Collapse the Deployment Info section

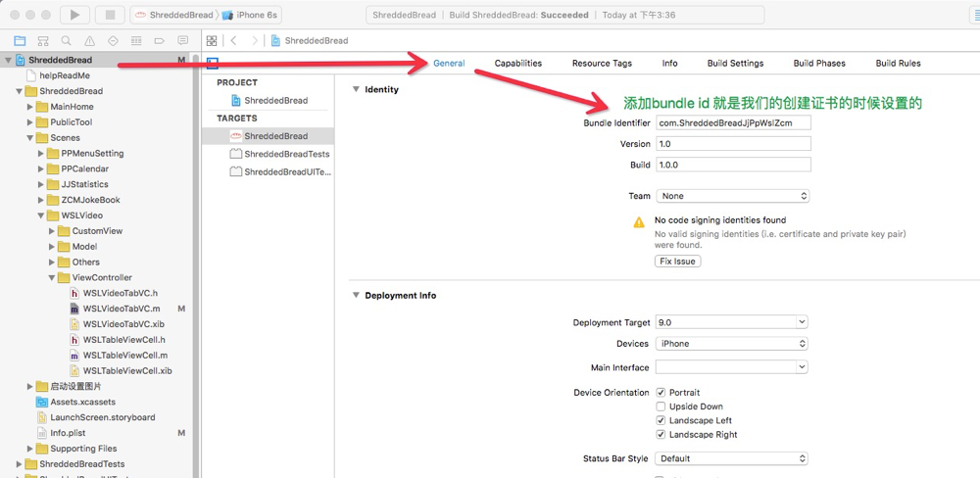pyautogui.click(x=357, y=296)
